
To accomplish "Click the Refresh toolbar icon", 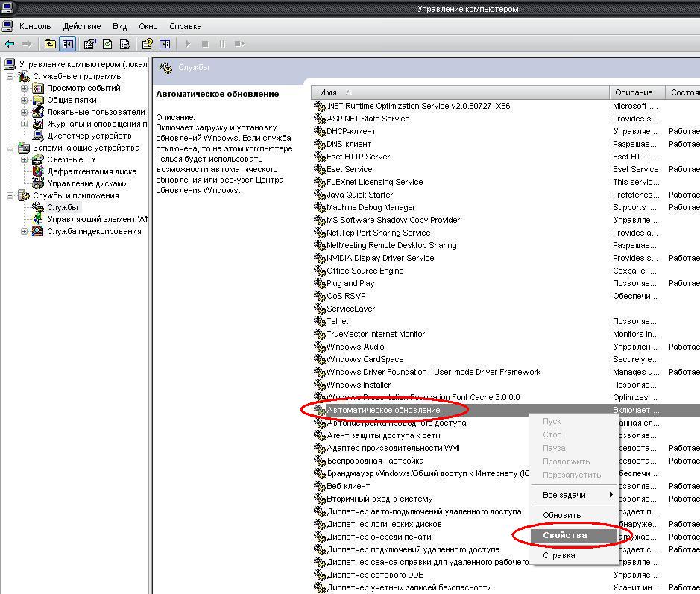I will coord(107,44).
